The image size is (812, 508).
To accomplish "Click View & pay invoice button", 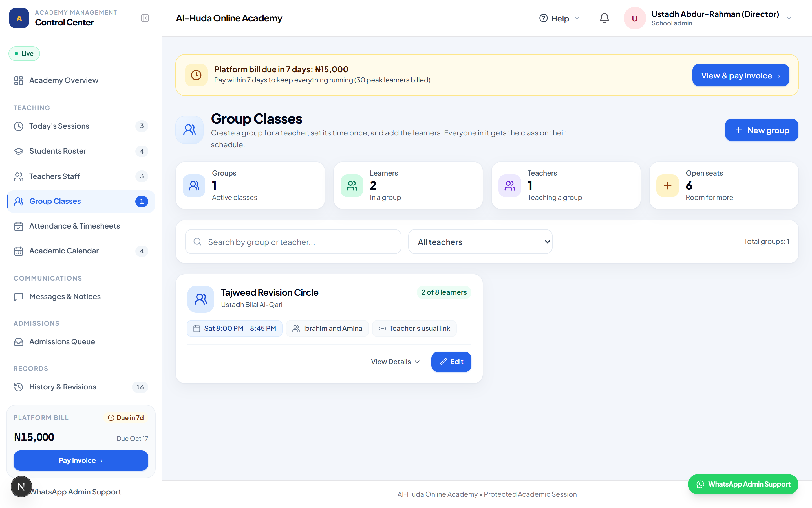I will (741, 75).
